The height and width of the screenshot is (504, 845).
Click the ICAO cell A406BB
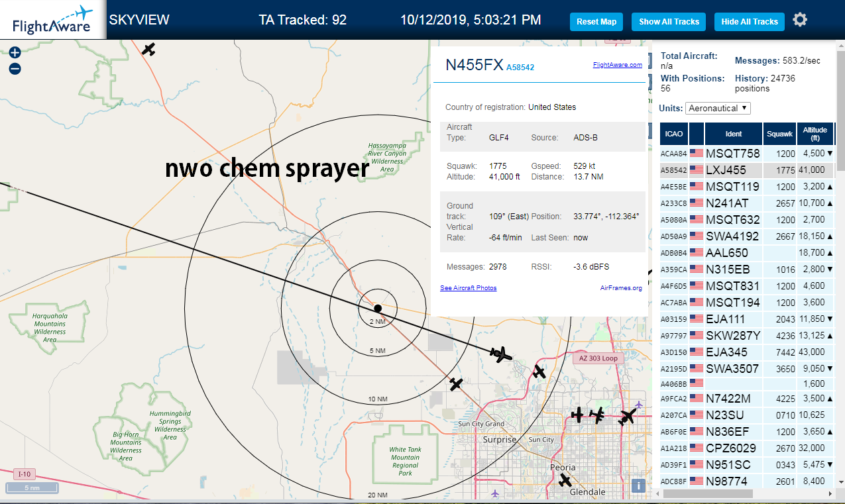click(x=674, y=383)
